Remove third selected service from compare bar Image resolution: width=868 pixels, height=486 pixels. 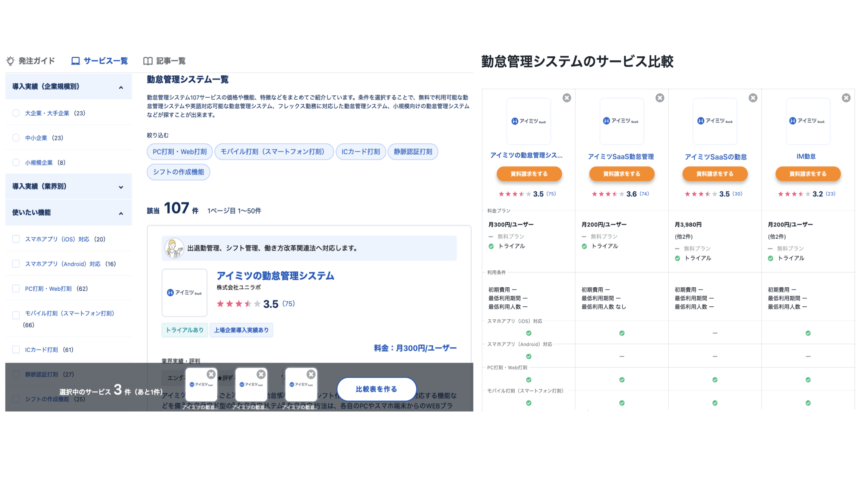pos(311,374)
